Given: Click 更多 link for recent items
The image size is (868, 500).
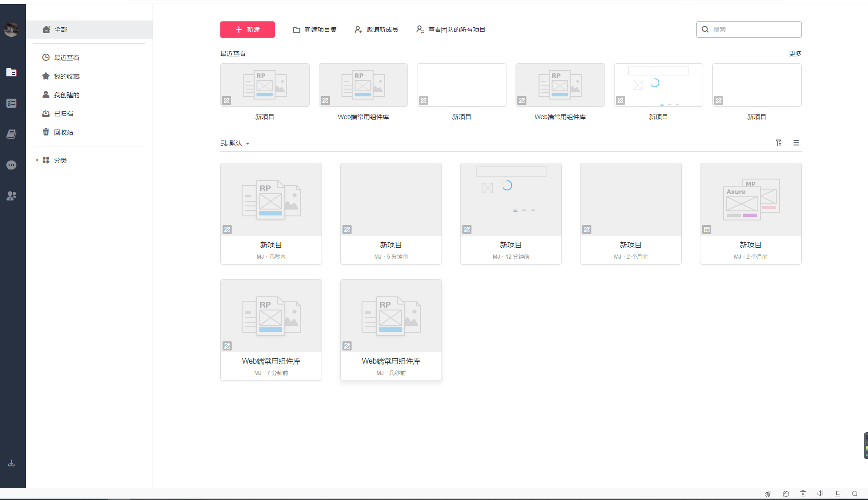Looking at the screenshot, I should pyautogui.click(x=795, y=54).
